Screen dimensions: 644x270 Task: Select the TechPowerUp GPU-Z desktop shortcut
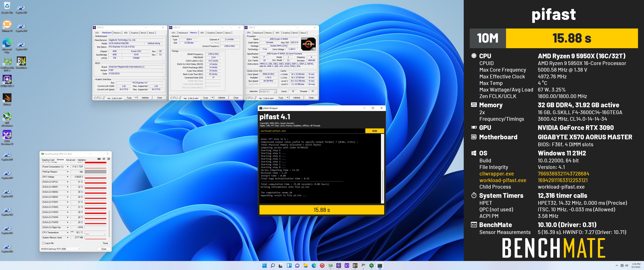tap(7, 64)
